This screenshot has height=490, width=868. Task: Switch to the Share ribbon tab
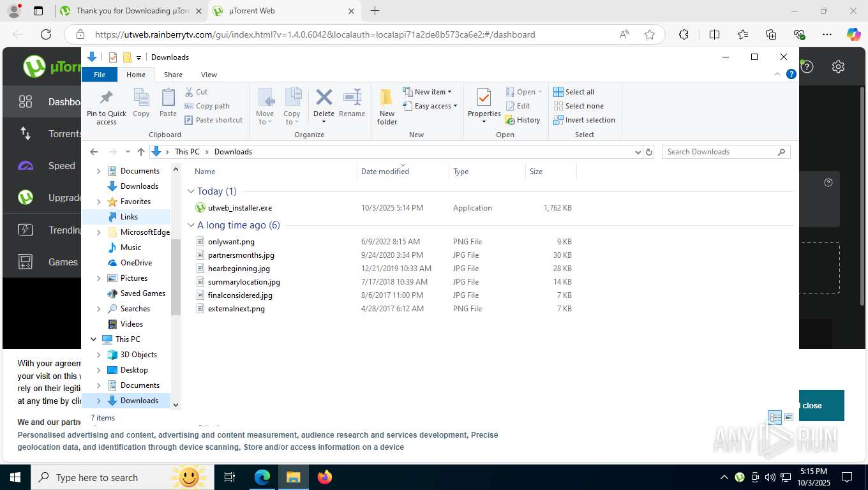point(173,75)
